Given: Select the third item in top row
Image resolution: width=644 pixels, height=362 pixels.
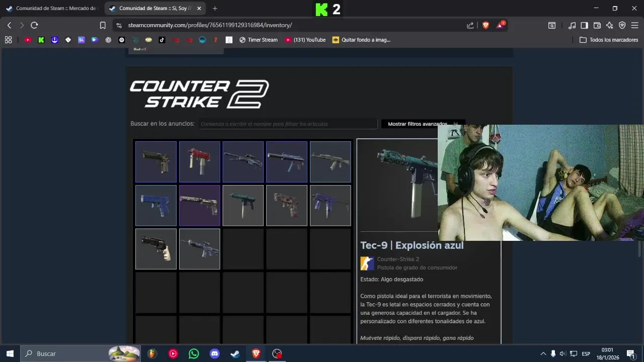Looking at the screenshot, I should tap(243, 162).
